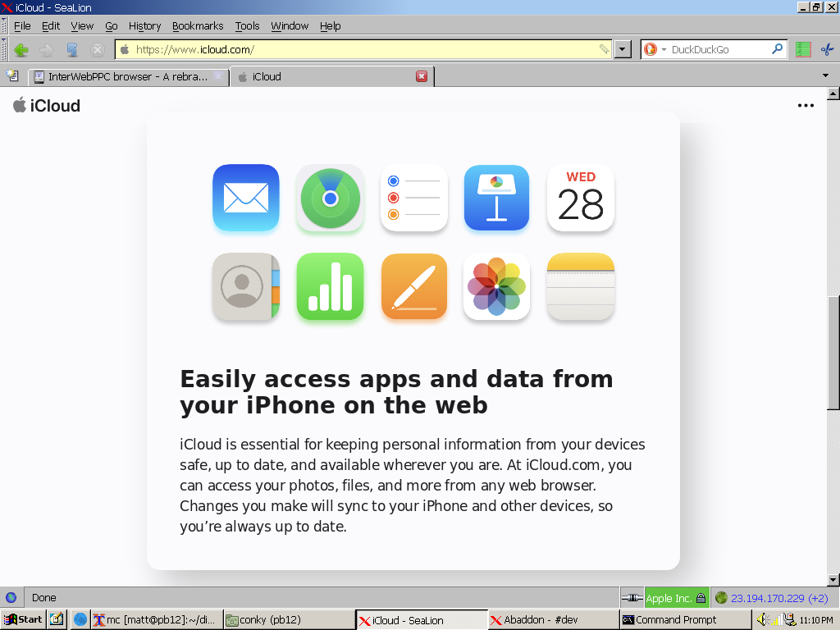Click the blue throbber activity icon

(827, 50)
